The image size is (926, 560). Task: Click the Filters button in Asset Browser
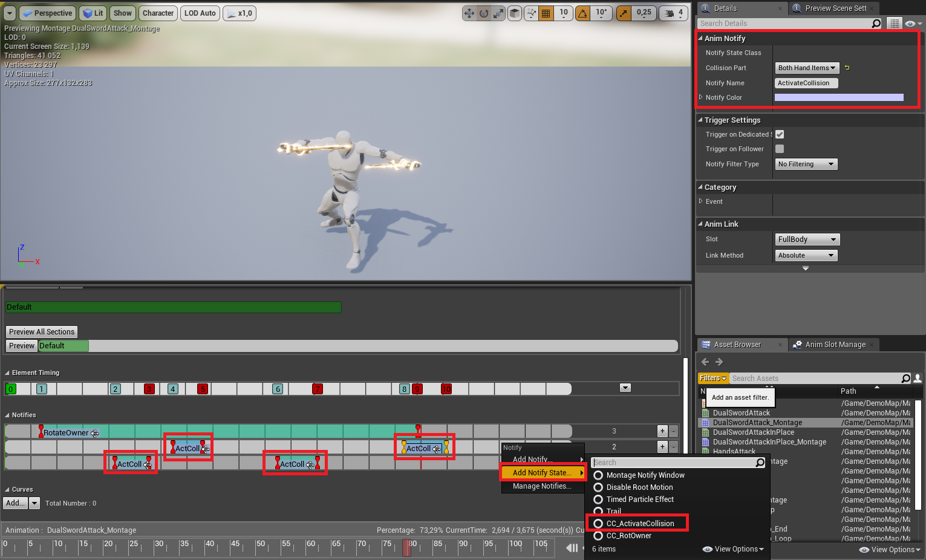[x=712, y=379]
